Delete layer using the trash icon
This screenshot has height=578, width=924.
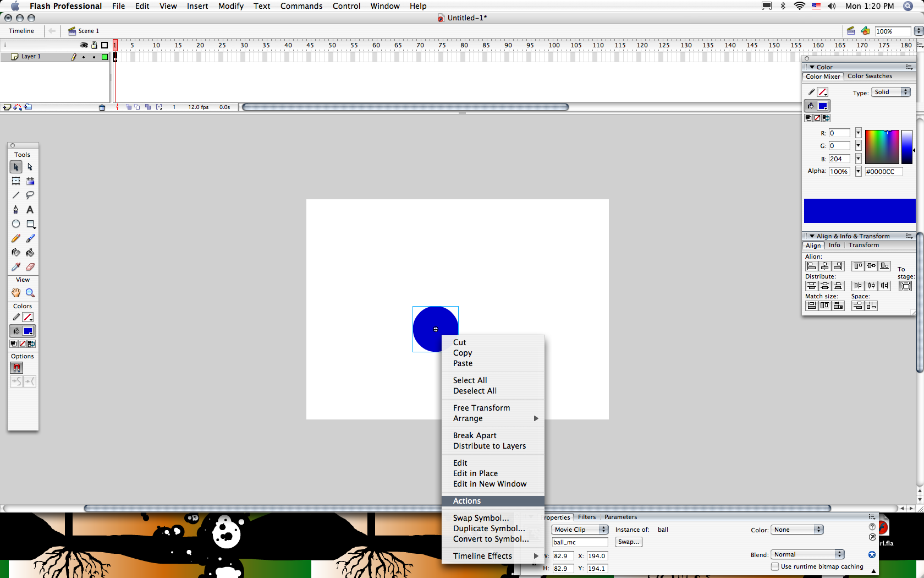pos(102,107)
